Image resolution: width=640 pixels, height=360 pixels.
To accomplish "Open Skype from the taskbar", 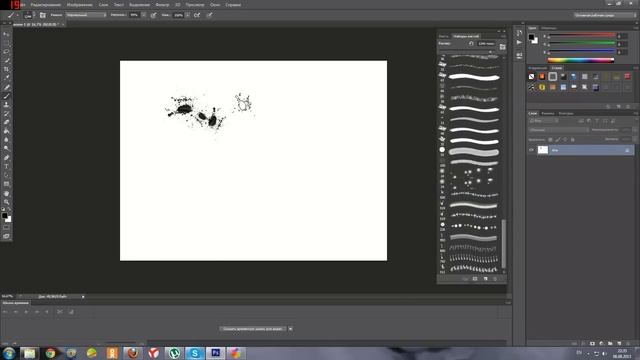I will tap(195, 353).
